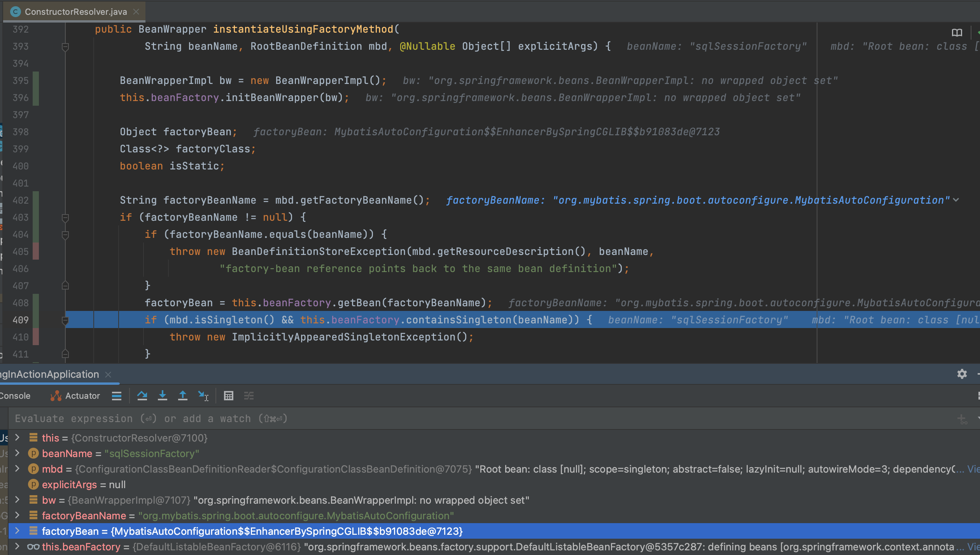Viewport: 980px width, 555px height.
Task: Click the Step Out debugger icon
Action: coord(182,396)
